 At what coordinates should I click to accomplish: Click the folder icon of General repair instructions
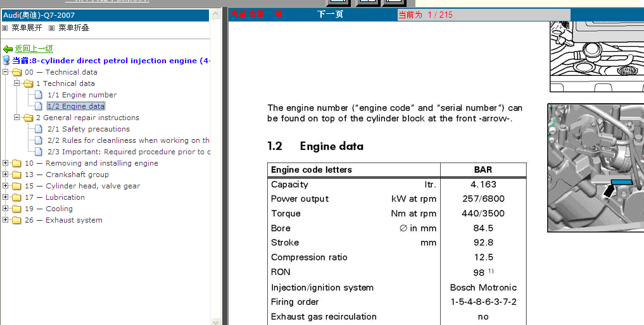(x=28, y=118)
